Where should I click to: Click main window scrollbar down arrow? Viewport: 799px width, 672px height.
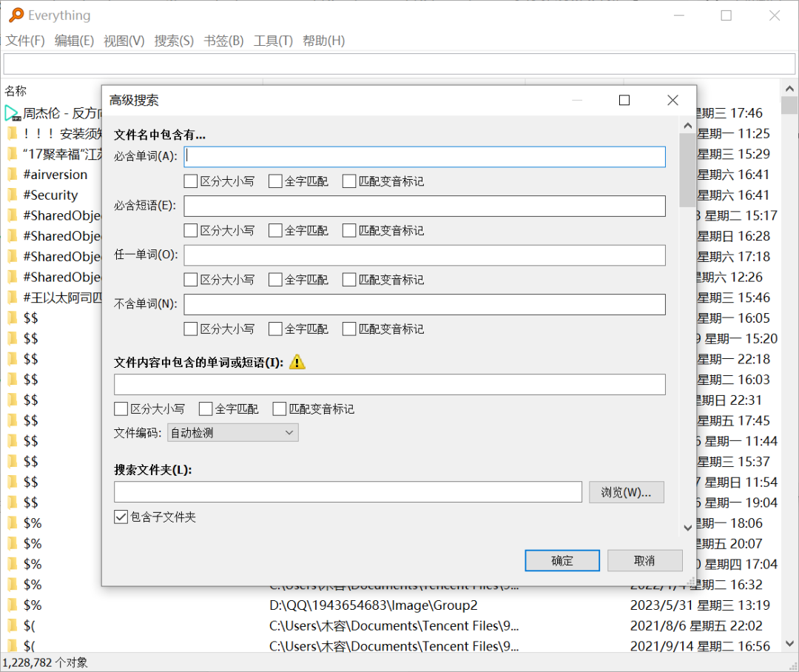tap(789, 644)
